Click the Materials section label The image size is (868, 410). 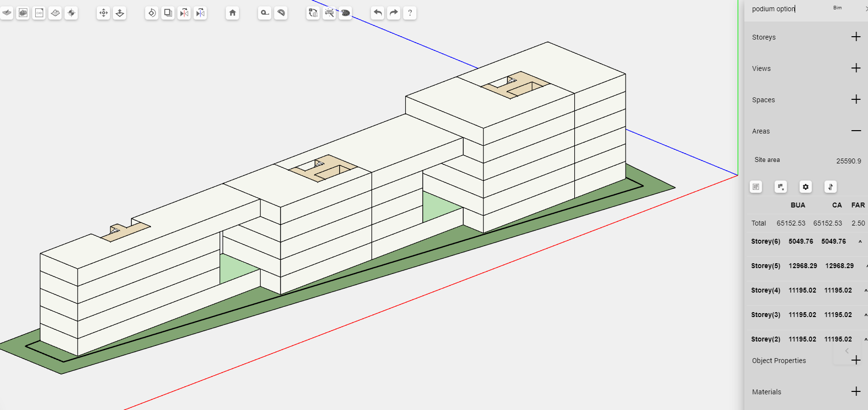click(x=766, y=392)
